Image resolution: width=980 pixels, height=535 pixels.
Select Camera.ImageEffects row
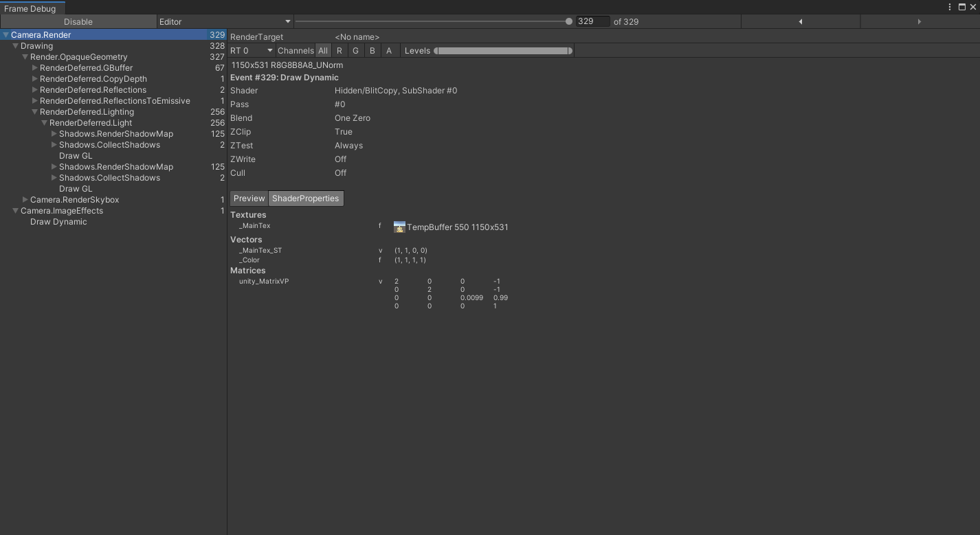113,211
